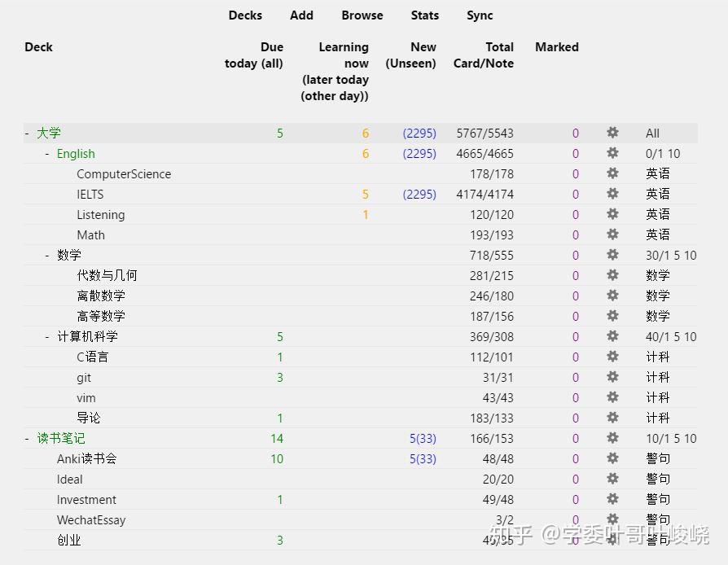728x565 pixels.
Task: Collapse the English subdeck group
Action: [47, 154]
